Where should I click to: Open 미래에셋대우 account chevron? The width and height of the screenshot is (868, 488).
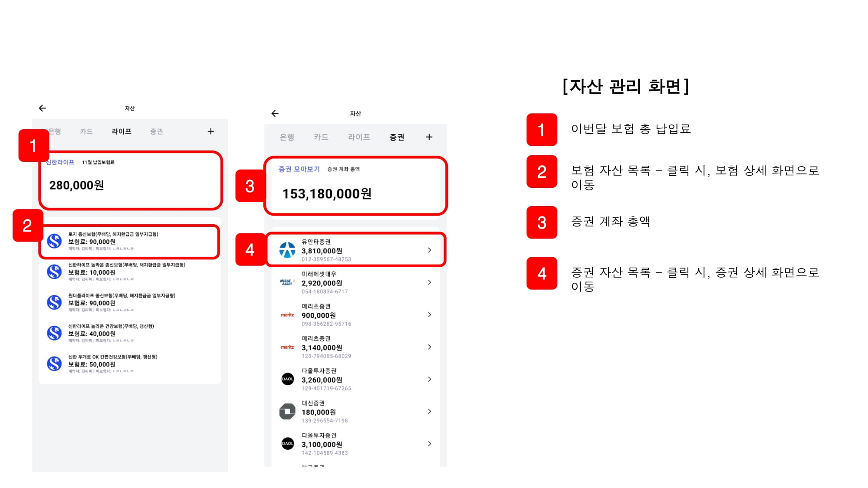coord(429,282)
